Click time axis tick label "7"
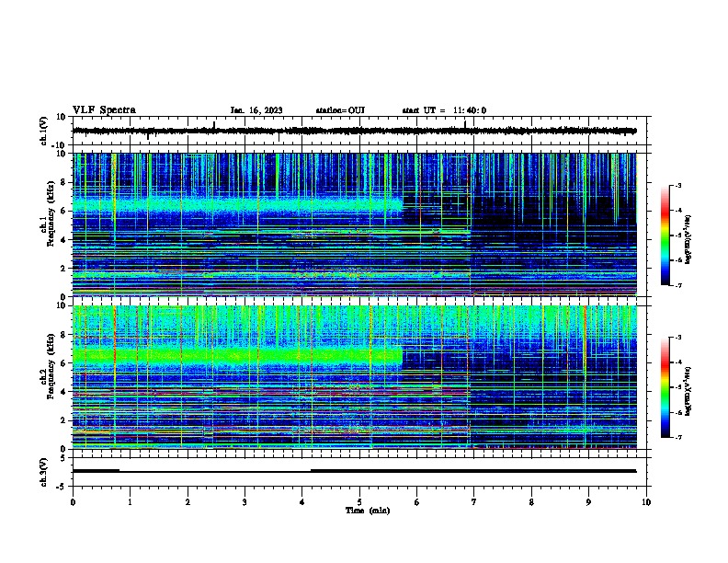Screen dimensions: 728x563 (474, 502)
